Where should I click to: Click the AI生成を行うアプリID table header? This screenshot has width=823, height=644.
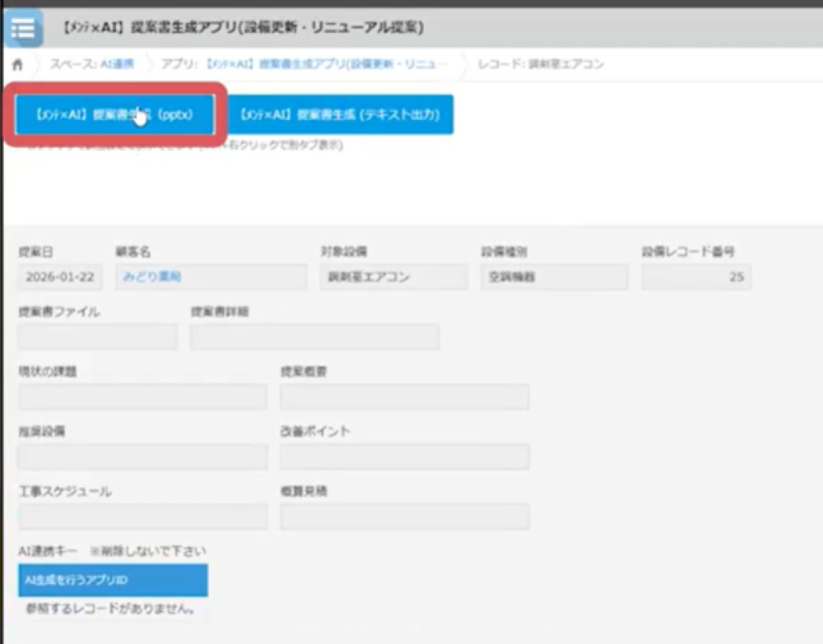(x=113, y=581)
